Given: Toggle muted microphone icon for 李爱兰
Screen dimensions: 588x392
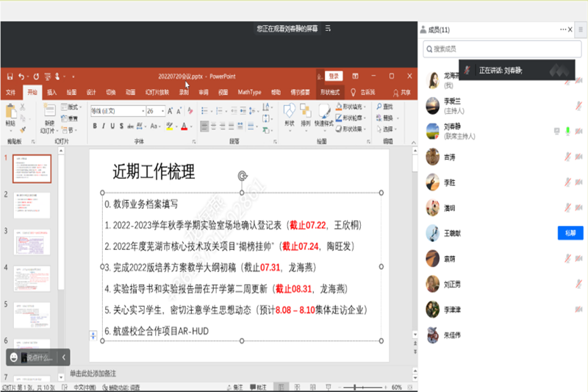Looking at the screenshot, I should coord(567,105).
